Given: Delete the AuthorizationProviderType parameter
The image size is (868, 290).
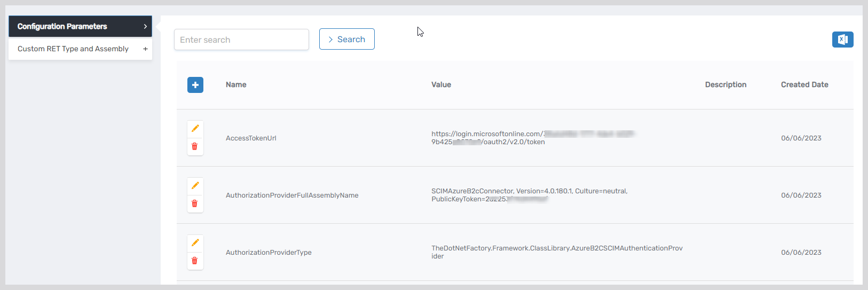Looking at the screenshot, I should pos(195,261).
